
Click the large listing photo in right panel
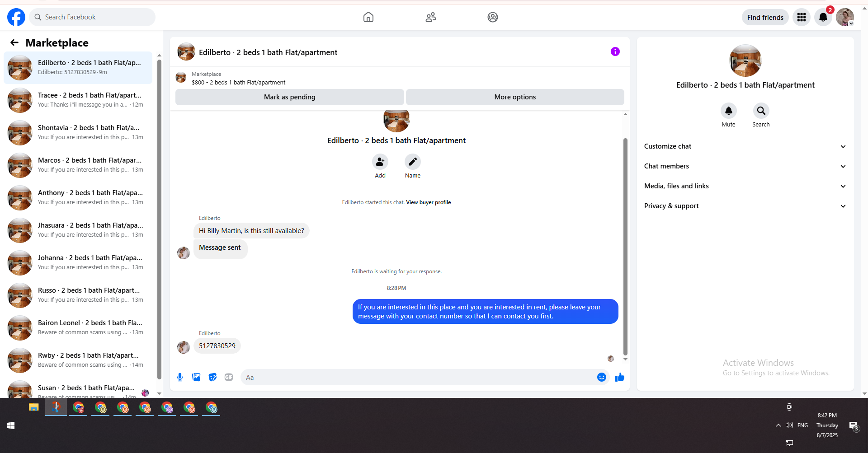click(x=745, y=61)
